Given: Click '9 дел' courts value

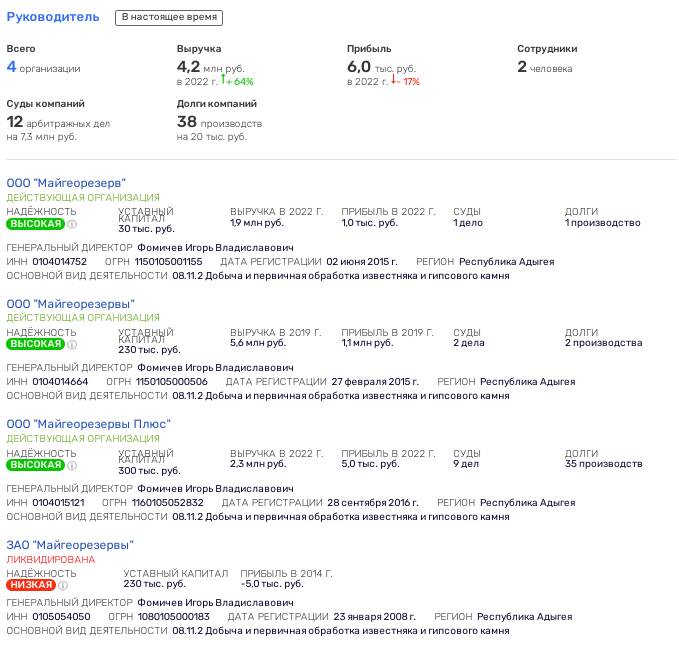Looking at the screenshot, I should [466, 464].
